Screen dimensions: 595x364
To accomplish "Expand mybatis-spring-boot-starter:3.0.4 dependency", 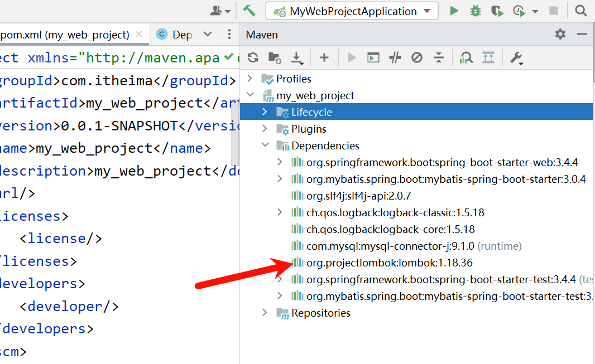I will click(280, 178).
